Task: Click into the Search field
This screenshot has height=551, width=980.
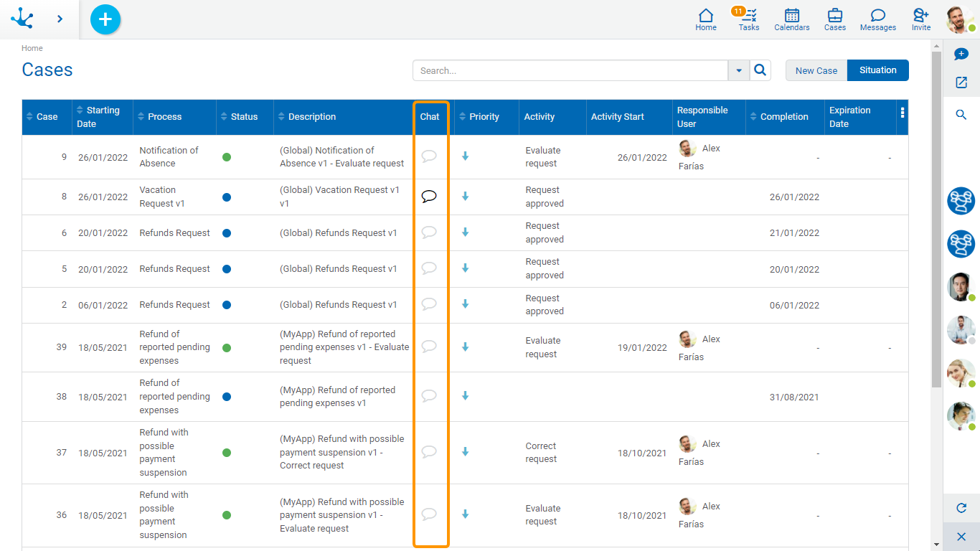Action: [570, 70]
